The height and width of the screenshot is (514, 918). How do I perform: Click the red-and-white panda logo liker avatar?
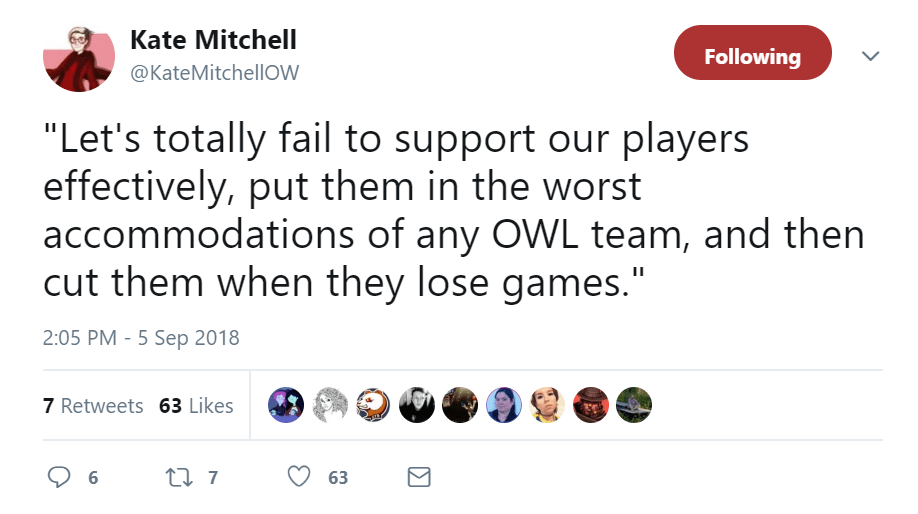tap(373, 405)
